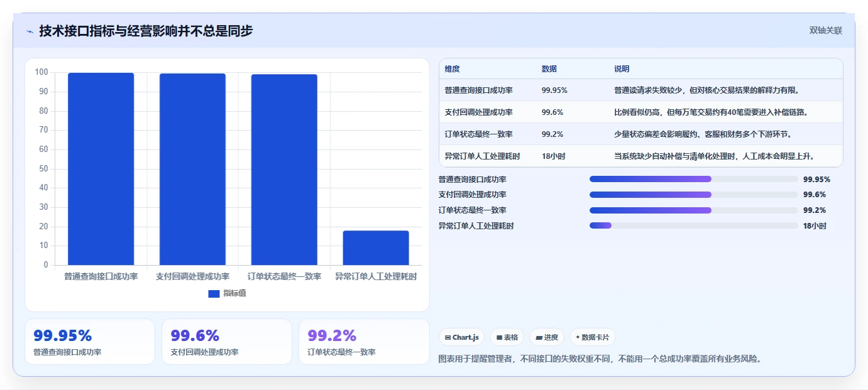The image size is (868, 390).
Task: Click the 维度 column header
Action: tap(453, 69)
